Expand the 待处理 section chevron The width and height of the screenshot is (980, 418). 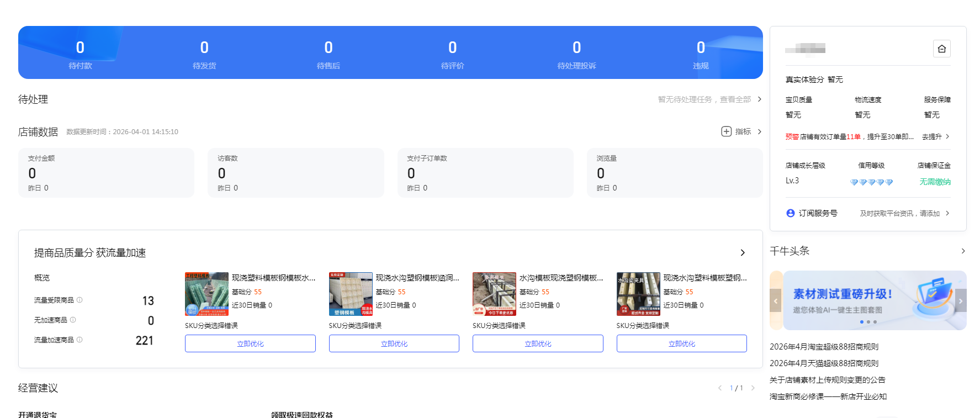760,99
